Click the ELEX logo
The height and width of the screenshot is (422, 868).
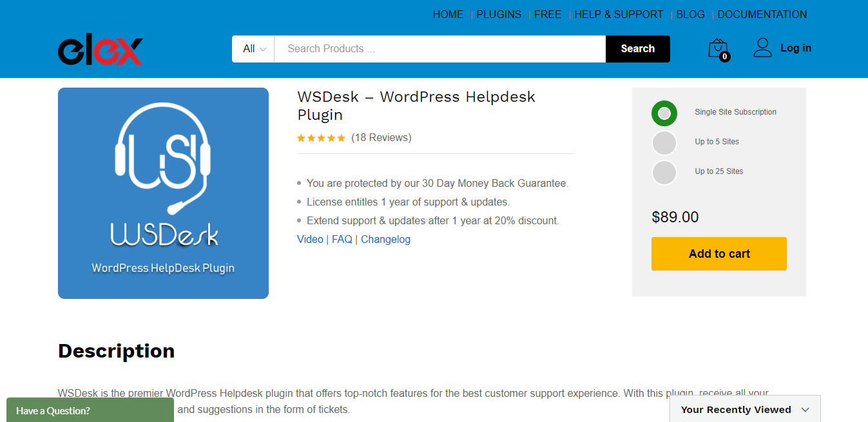point(101,49)
